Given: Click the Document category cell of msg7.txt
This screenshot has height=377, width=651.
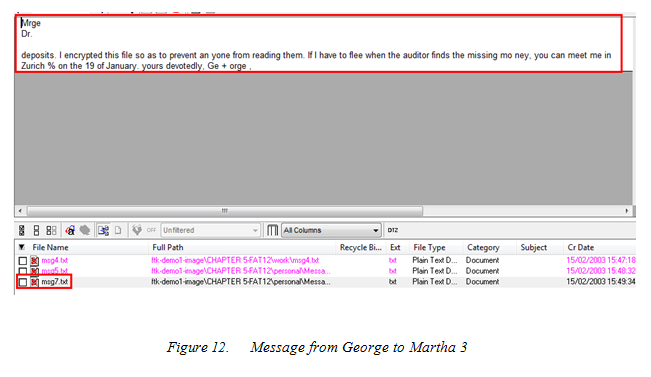Looking at the screenshot, I should [482, 282].
